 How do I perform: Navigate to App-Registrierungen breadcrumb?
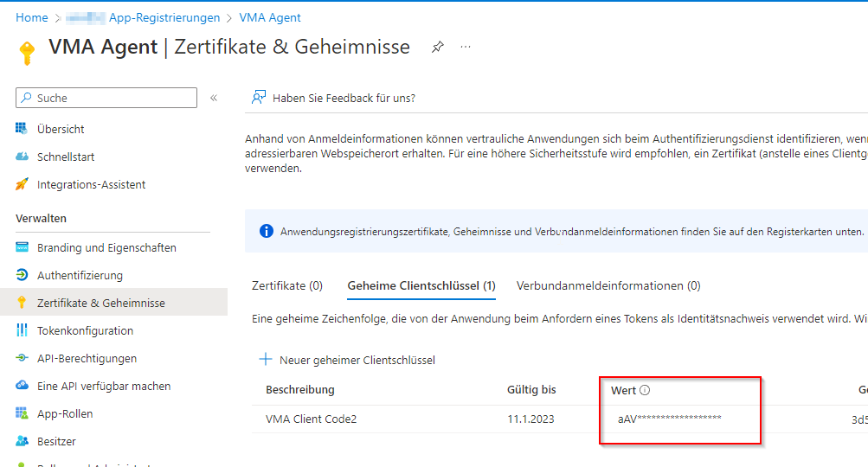164,18
